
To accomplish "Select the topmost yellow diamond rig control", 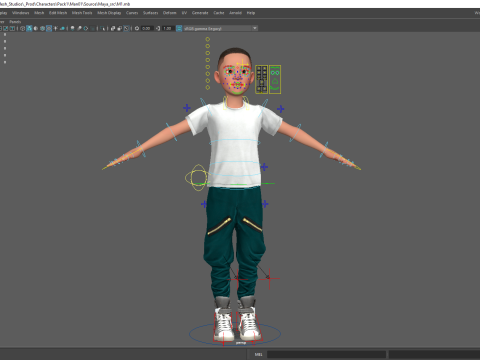I will point(208,39).
